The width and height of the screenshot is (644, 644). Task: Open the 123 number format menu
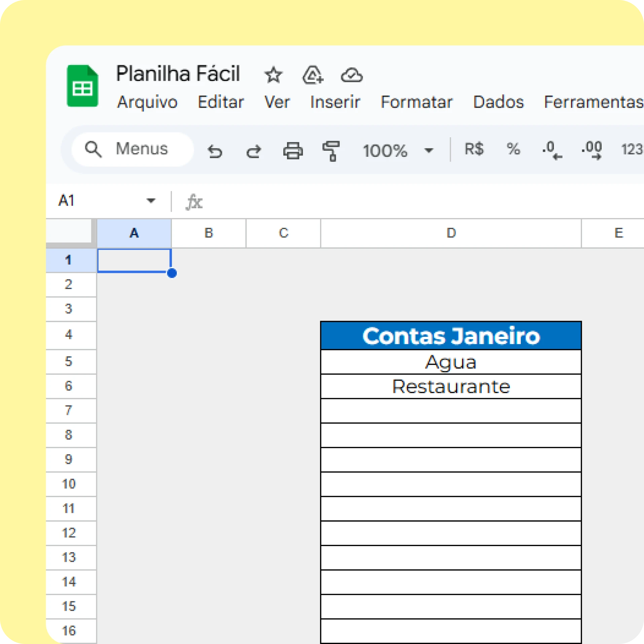631,150
